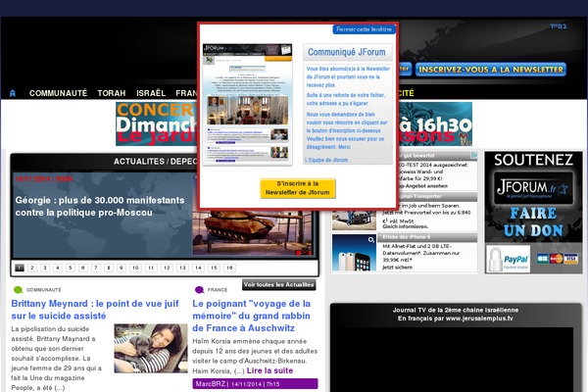Select slideshow page 12

tap(167, 268)
